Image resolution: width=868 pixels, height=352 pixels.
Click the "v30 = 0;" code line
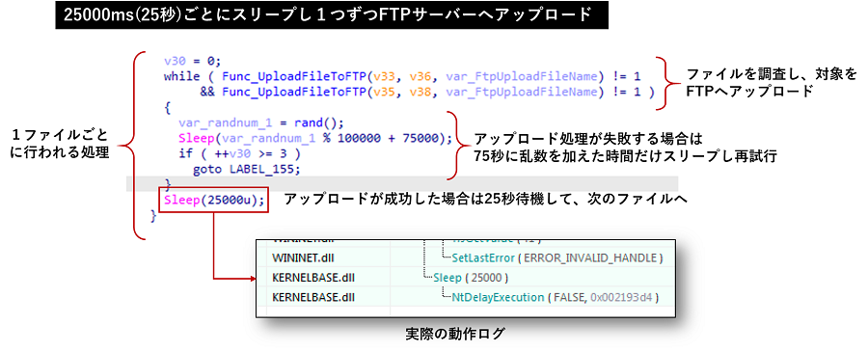[192, 61]
